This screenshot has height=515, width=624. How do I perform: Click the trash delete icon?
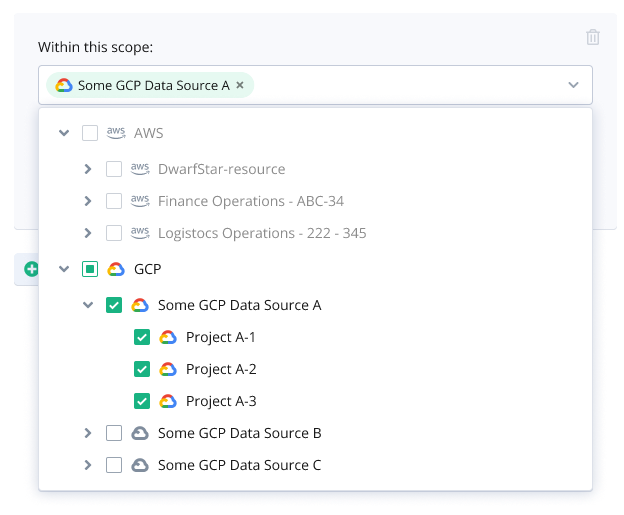tap(593, 37)
